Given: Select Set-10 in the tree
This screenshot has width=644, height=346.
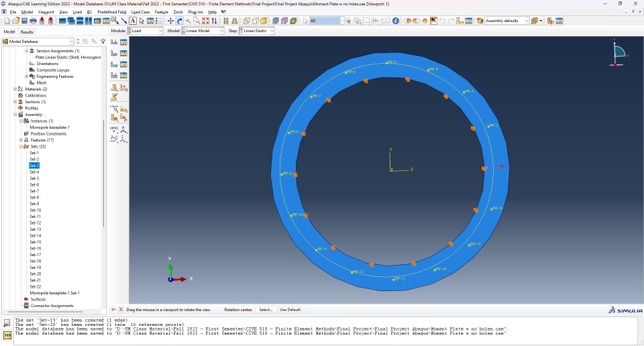Looking at the screenshot, I should tap(36, 210).
